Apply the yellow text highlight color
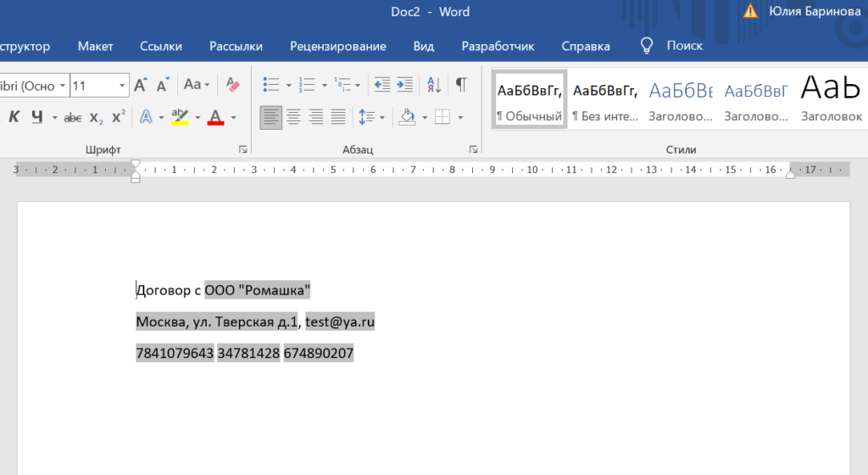The image size is (868, 475). [x=180, y=117]
